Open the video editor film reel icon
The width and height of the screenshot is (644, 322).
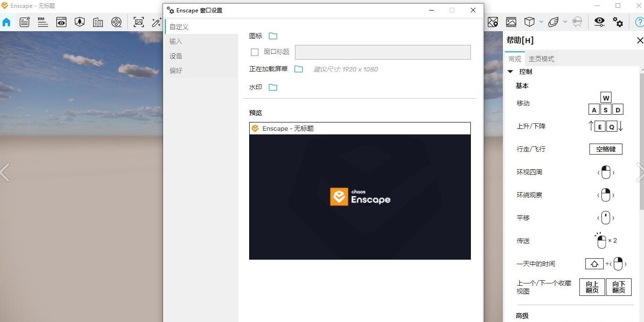(116, 22)
